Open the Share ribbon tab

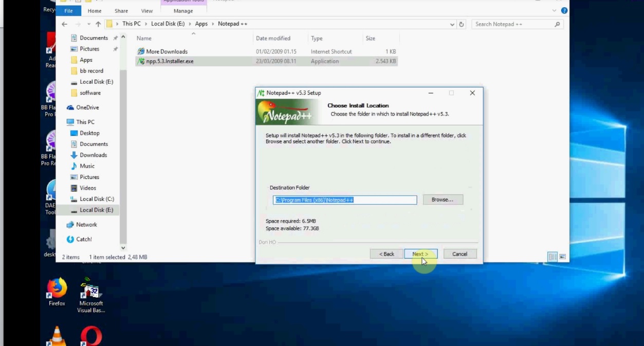pos(121,11)
